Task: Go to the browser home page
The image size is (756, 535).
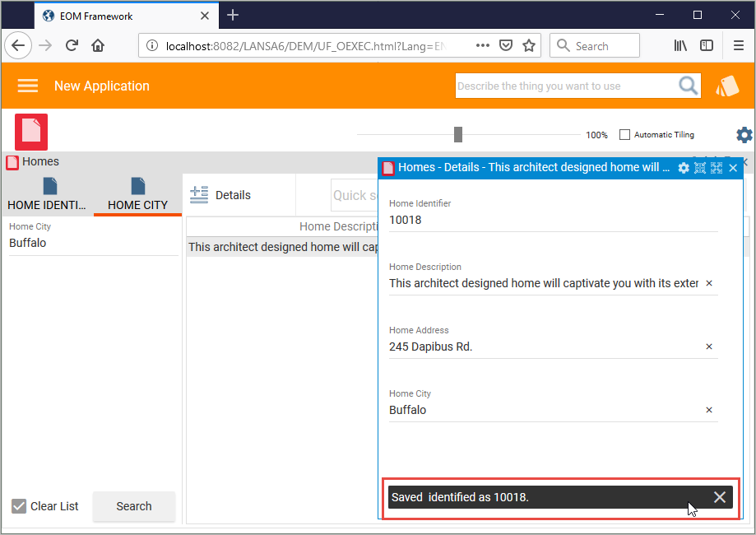Action: point(98,45)
